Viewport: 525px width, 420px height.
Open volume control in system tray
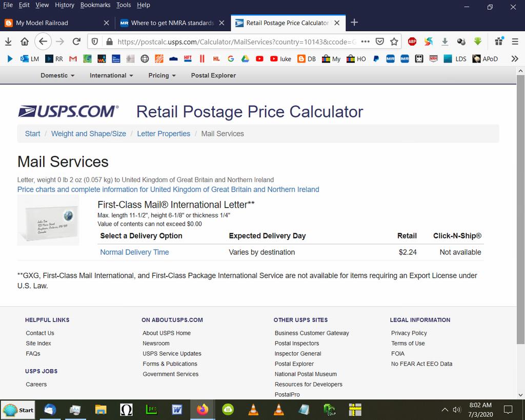(x=457, y=410)
